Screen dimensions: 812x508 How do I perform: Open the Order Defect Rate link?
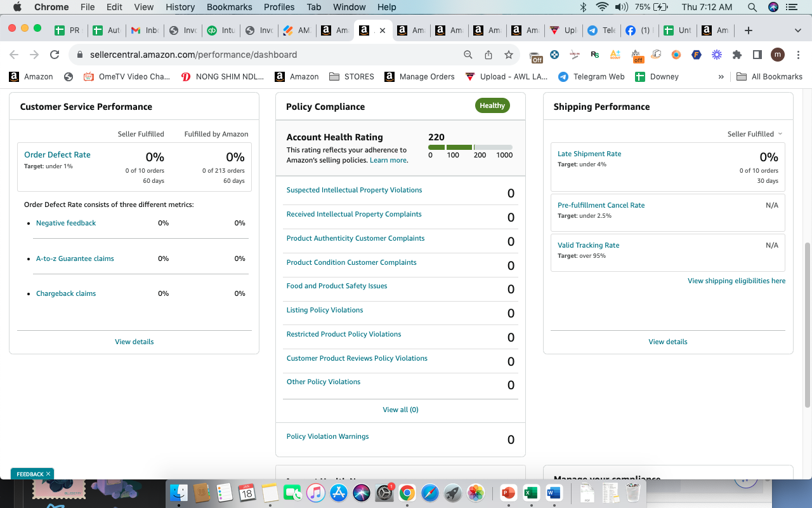click(57, 155)
